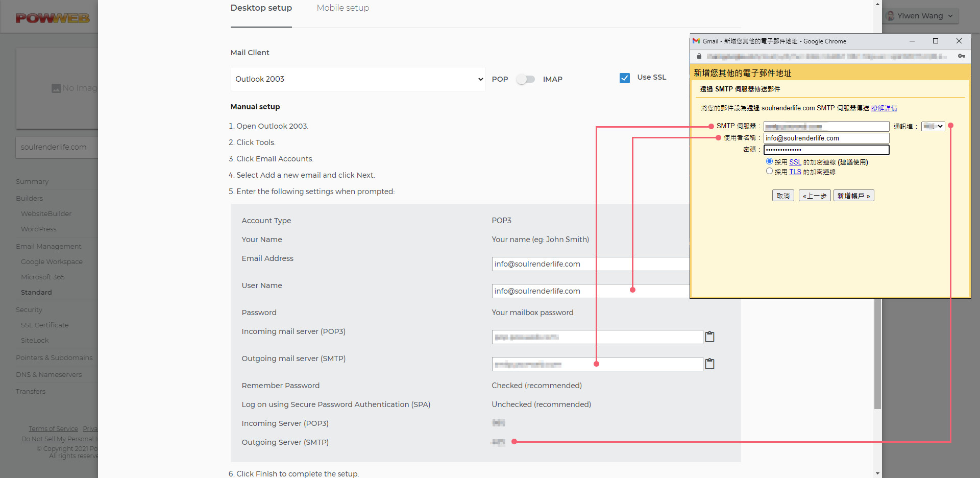980x478 pixels.
Task: Open Summary in the sidebar
Action: point(32,182)
